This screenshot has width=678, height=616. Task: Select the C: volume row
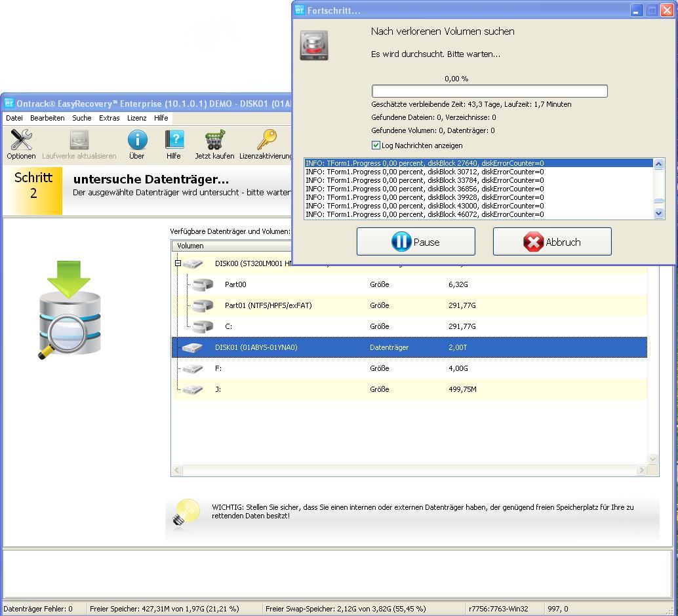[x=409, y=326]
